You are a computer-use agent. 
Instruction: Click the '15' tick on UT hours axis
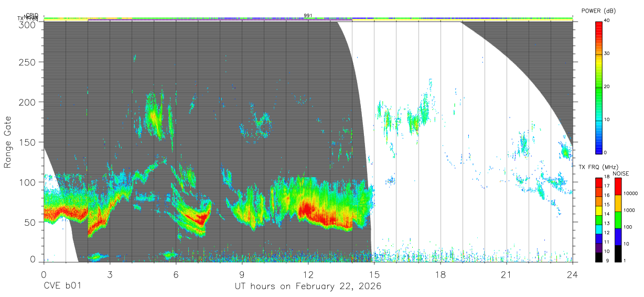[374, 274]
